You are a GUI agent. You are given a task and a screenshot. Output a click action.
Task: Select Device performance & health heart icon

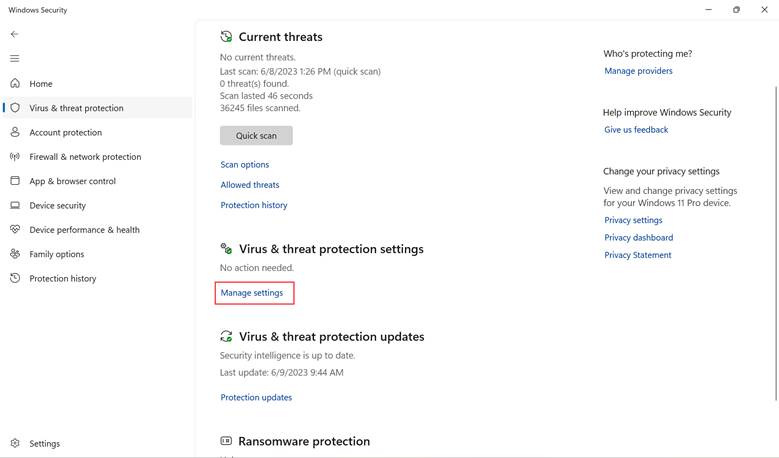(15, 229)
